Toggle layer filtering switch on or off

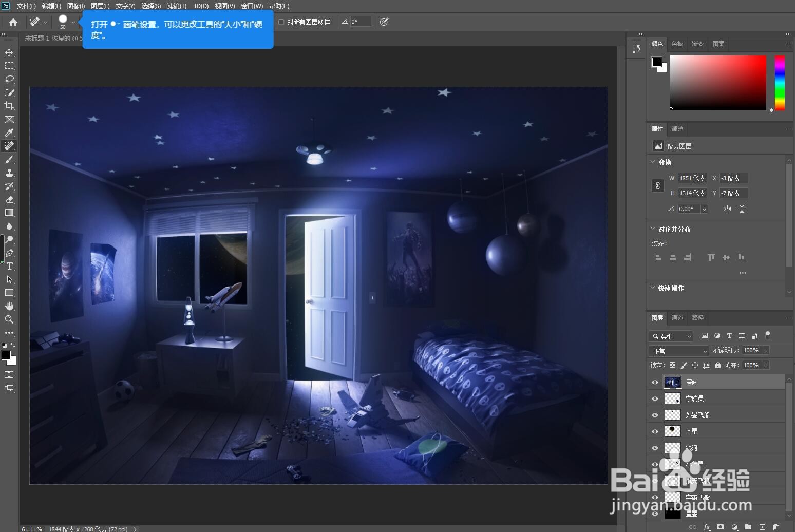tap(768, 335)
